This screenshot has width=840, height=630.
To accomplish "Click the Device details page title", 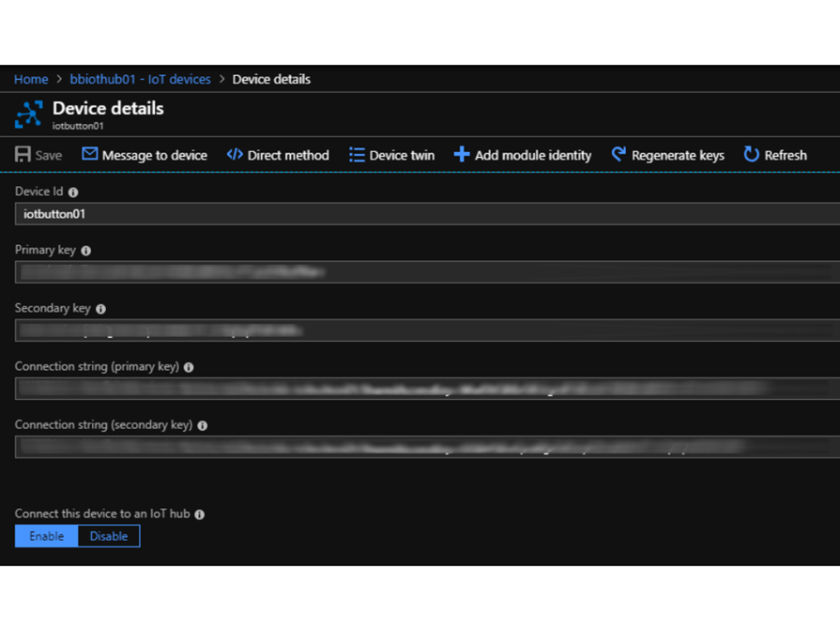I will coord(108,108).
